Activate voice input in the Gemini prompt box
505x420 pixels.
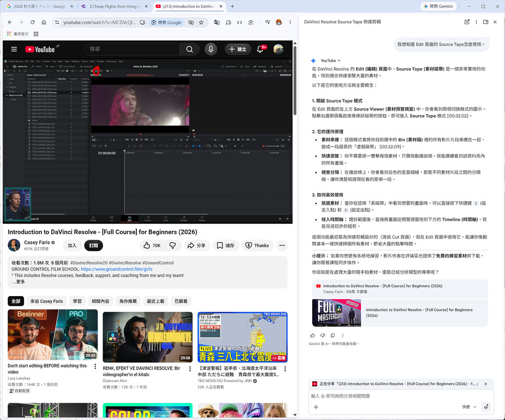486,406
